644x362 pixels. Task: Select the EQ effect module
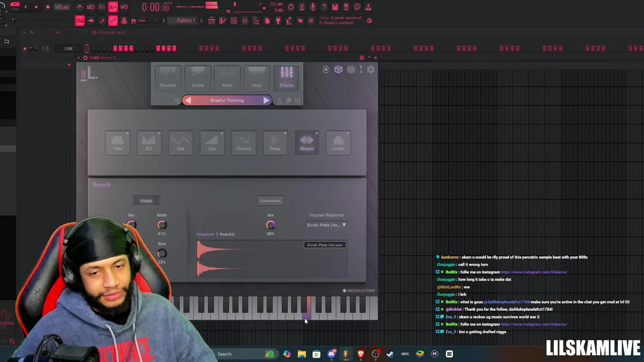(x=149, y=142)
